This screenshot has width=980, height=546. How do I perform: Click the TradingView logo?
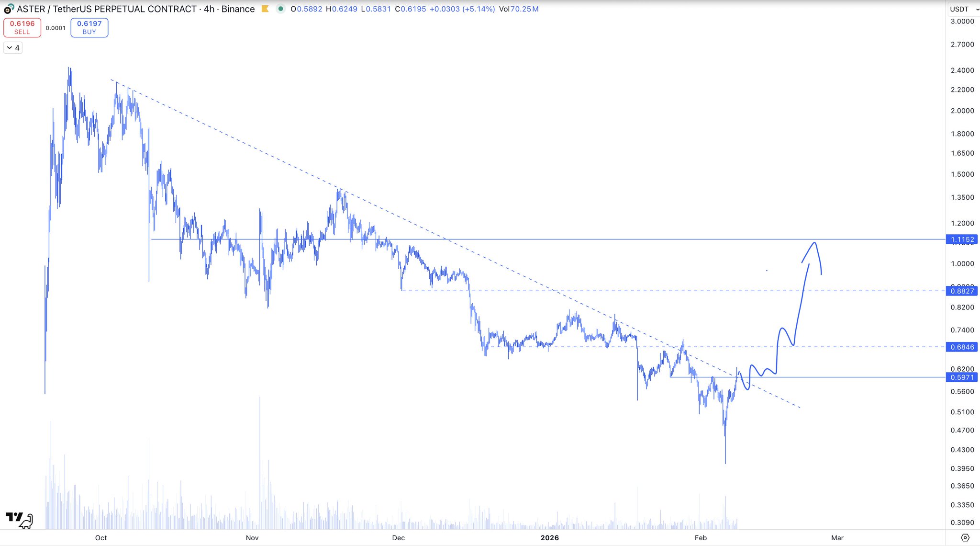tap(19, 519)
